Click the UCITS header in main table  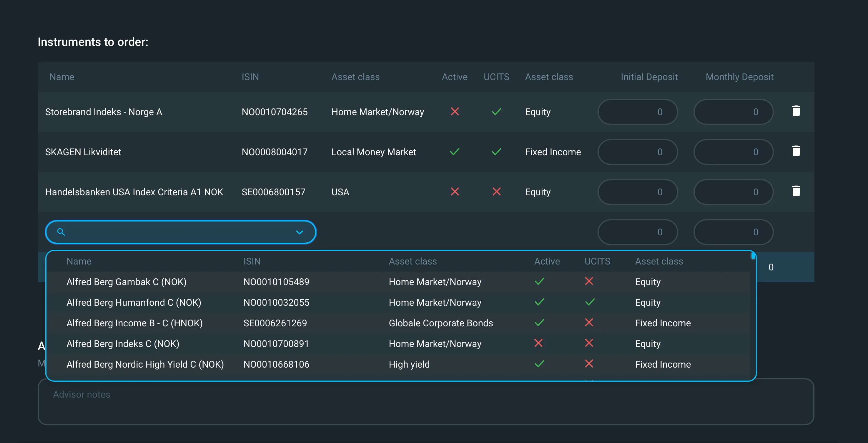(x=496, y=77)
